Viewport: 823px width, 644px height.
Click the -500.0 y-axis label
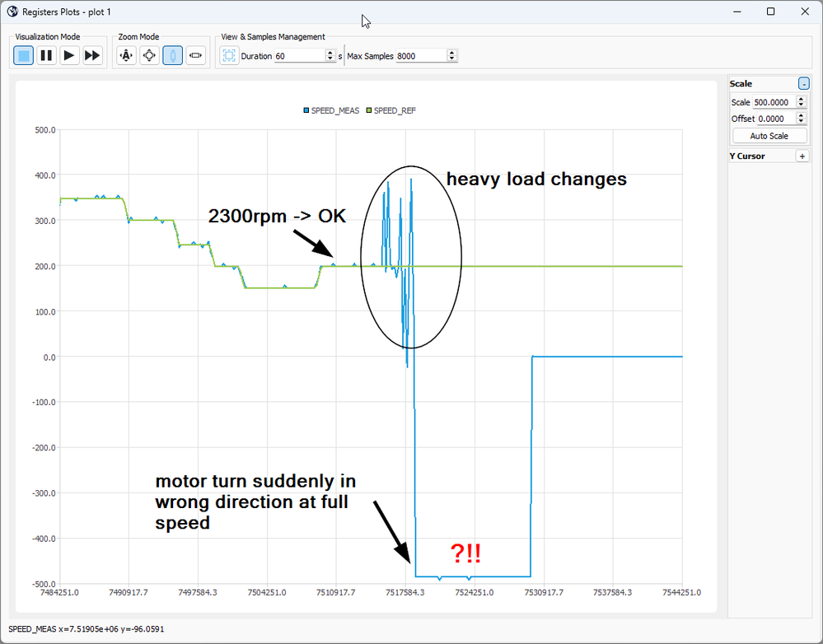tap(44, 584)
